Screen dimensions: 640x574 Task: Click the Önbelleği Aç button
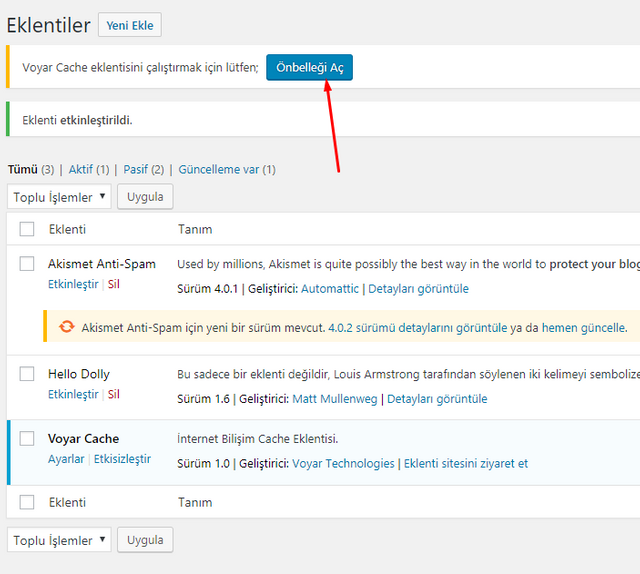coord(309,67)
